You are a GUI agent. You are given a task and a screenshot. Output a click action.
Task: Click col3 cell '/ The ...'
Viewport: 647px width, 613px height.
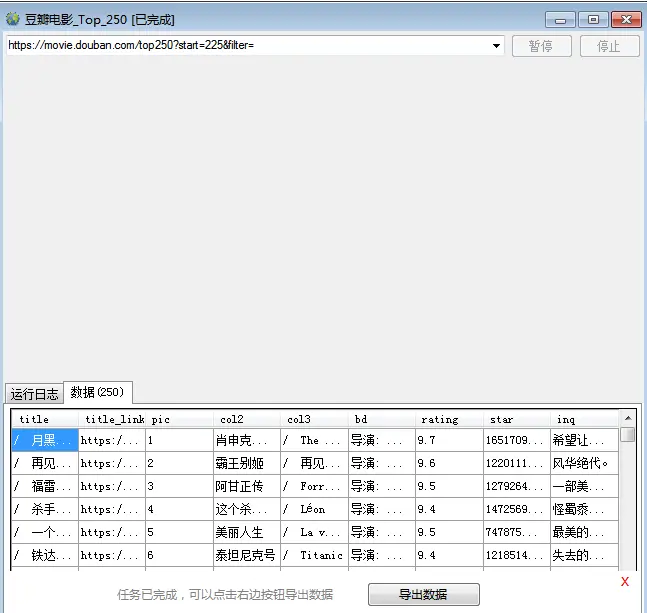click(314, 440)
